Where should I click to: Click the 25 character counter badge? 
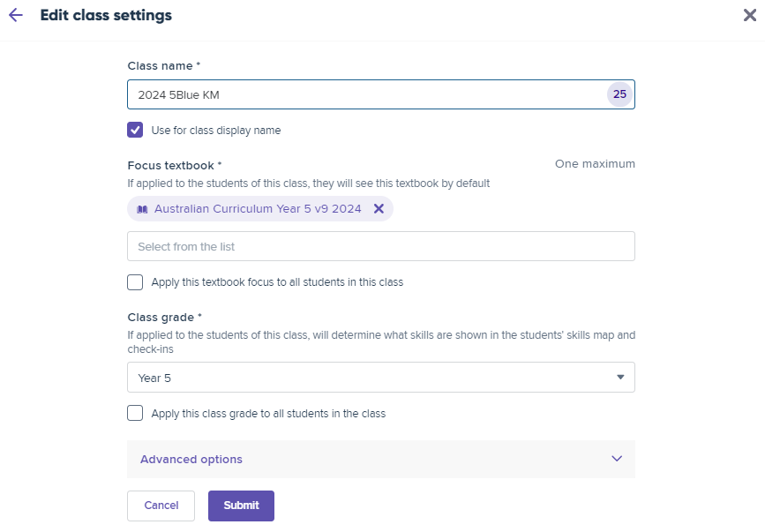click(x=619, y=94)
